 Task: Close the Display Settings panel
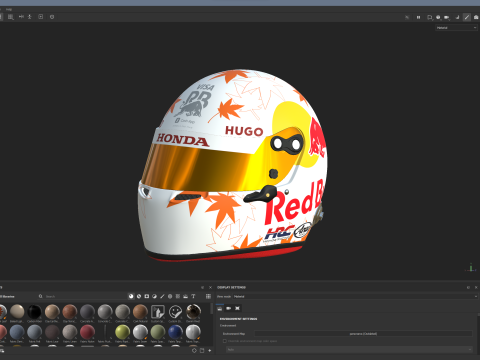(476, 287)
